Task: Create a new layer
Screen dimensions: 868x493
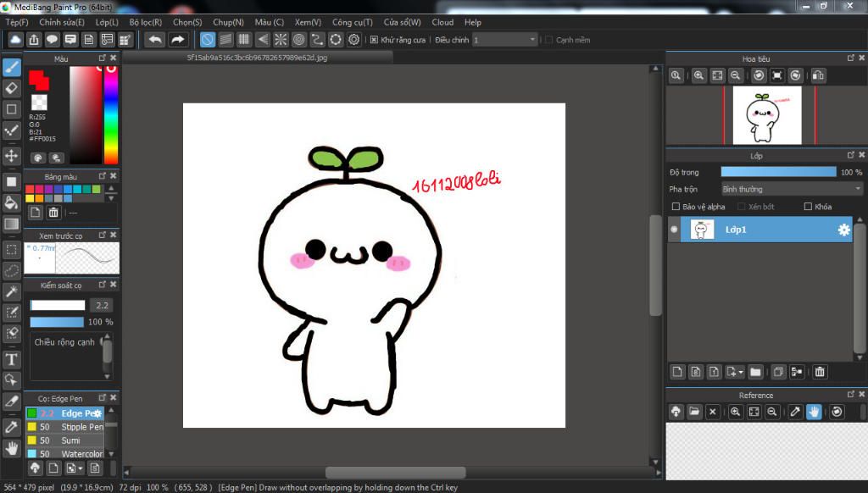Action: [x=677, y=372]
